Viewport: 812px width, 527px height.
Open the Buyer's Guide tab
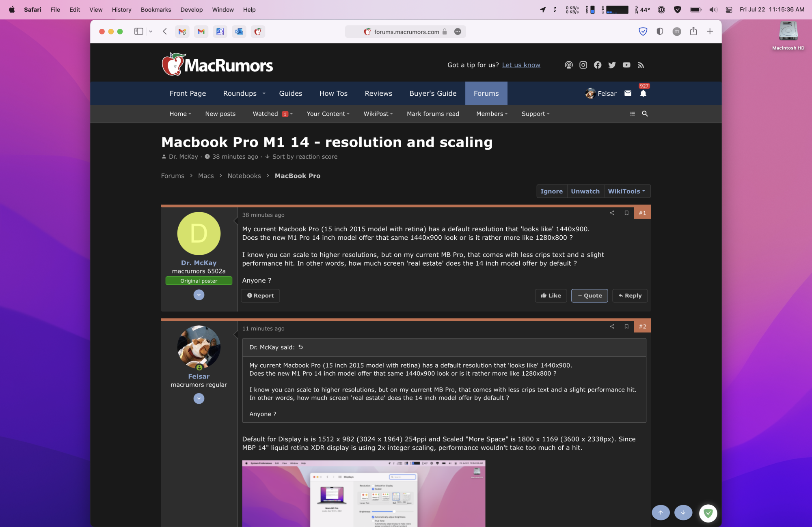[x=433, y=93]
